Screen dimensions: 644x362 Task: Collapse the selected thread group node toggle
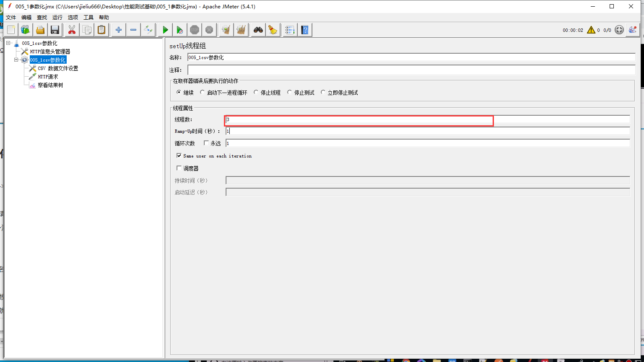coord(16,60)
